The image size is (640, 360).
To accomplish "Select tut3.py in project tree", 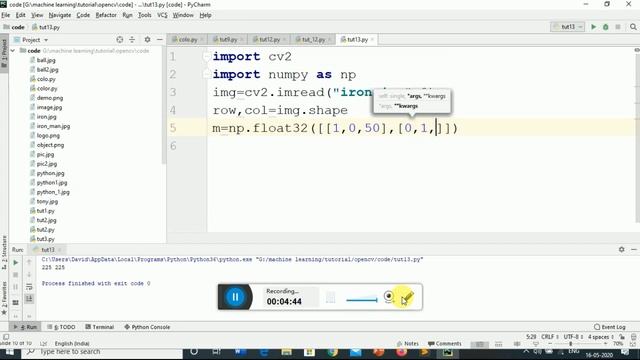I will pos(45,239).
